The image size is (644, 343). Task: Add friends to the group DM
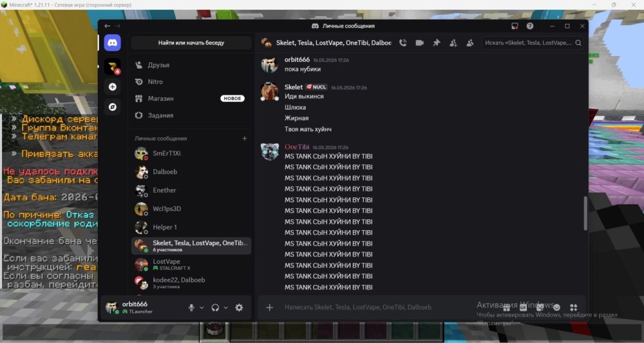[x=453, y=43]
